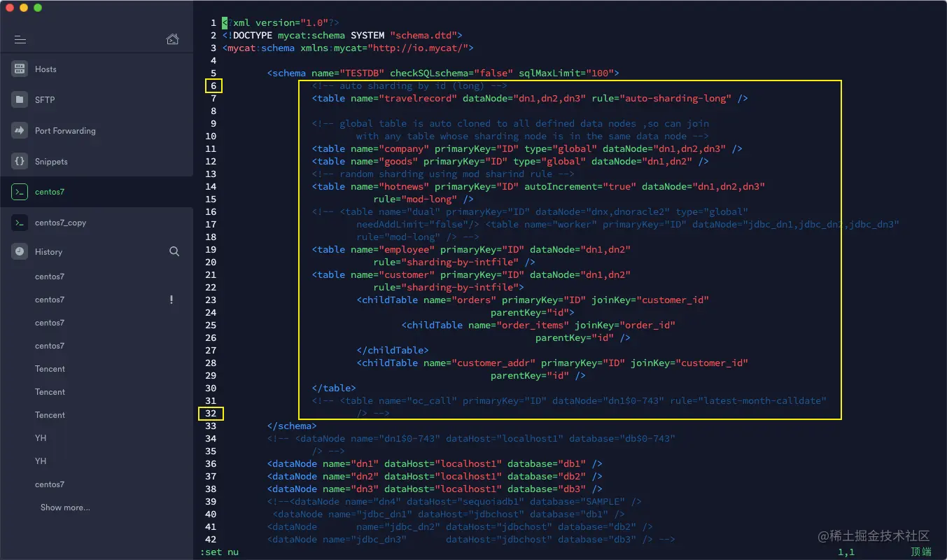Open Port Forwarding in the sidebar
The height and width of the screenshot is (560, 947).
pos(97,131)
